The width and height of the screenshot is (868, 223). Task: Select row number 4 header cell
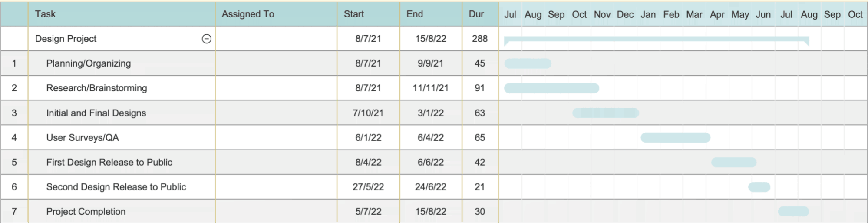(x=14, y=138)
